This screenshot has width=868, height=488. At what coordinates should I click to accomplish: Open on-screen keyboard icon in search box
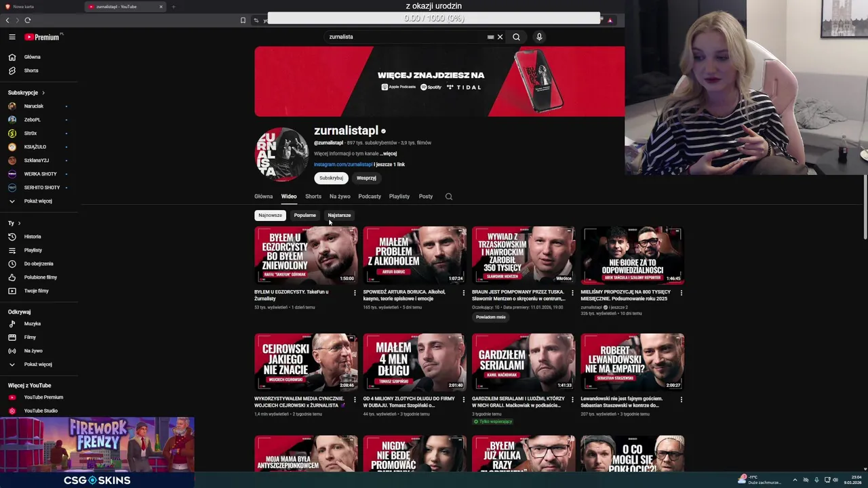pyautogui.click(x=490, y=37)
